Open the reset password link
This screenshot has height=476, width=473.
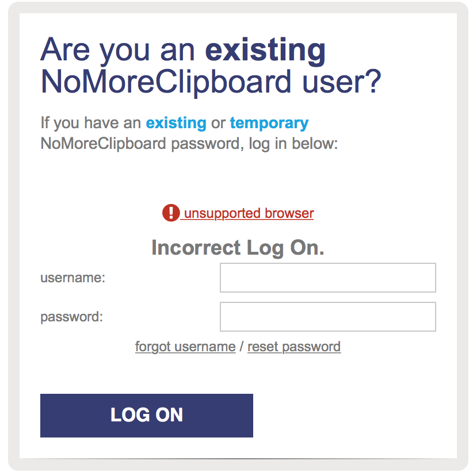pos(294,347)
